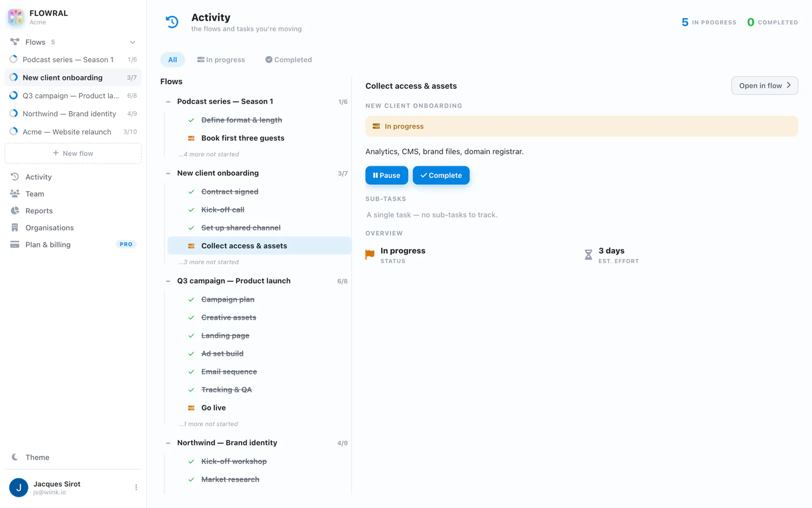Click progress ring beside Acme — Website relaunch
Viewport: 812px width, 508px height.
point(14,132)
